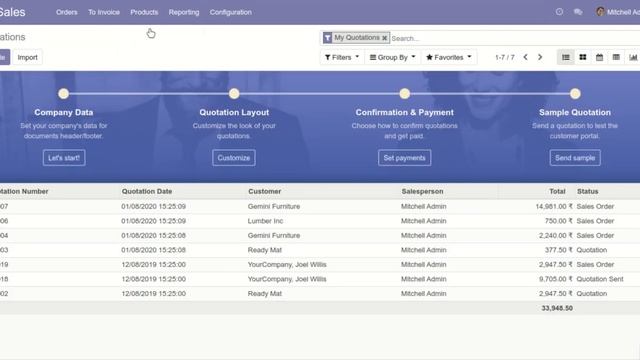The height and width of the screenshot is (360, 640).
Task: Open the Lumber Inc quotation row
Action: click(320, 221)
